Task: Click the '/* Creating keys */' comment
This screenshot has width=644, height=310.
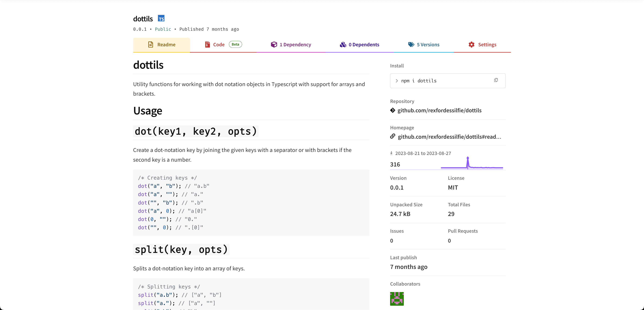Action: 167,178
